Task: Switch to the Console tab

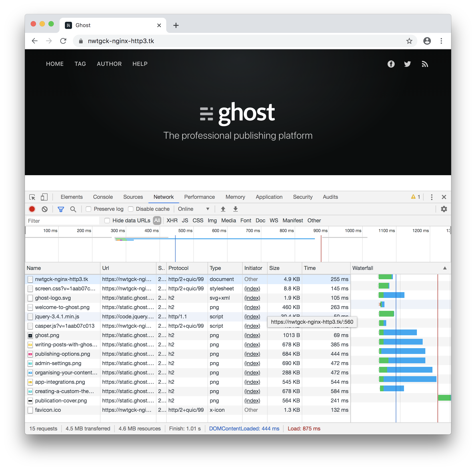Action: tap(103, 197)
